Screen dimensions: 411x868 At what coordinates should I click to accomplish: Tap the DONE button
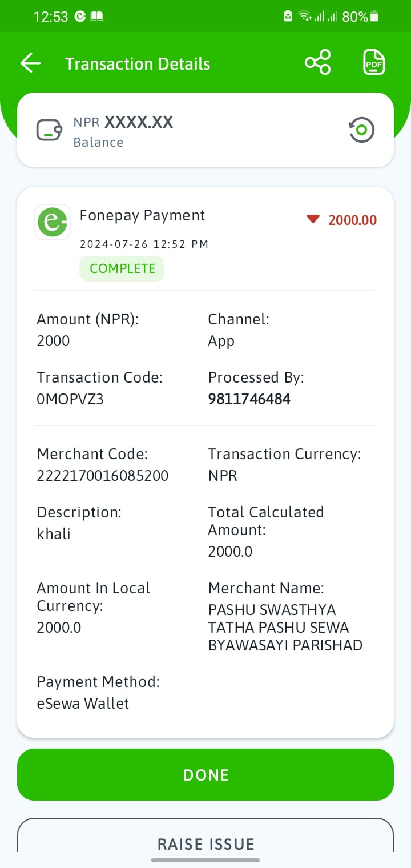[x=205, y=774]
